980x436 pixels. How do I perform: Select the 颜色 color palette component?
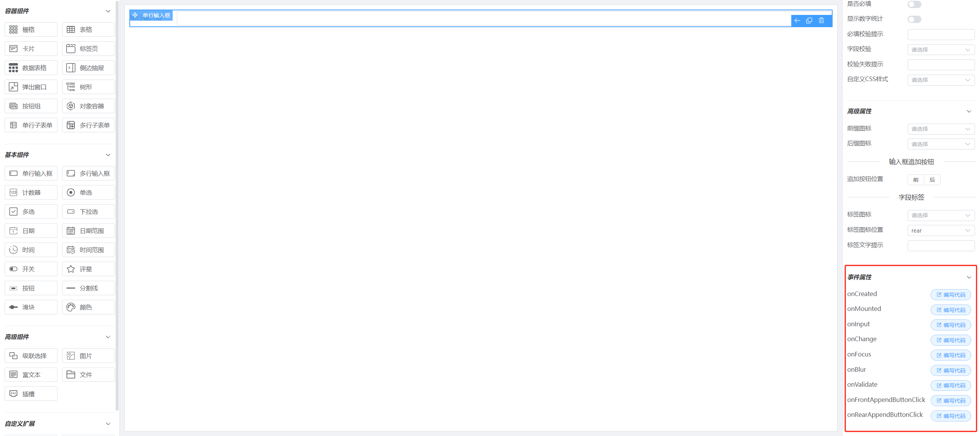coord(88,307)
